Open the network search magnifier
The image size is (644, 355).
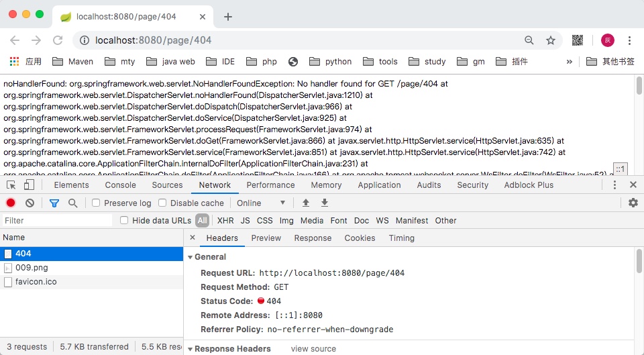[72, 203]
